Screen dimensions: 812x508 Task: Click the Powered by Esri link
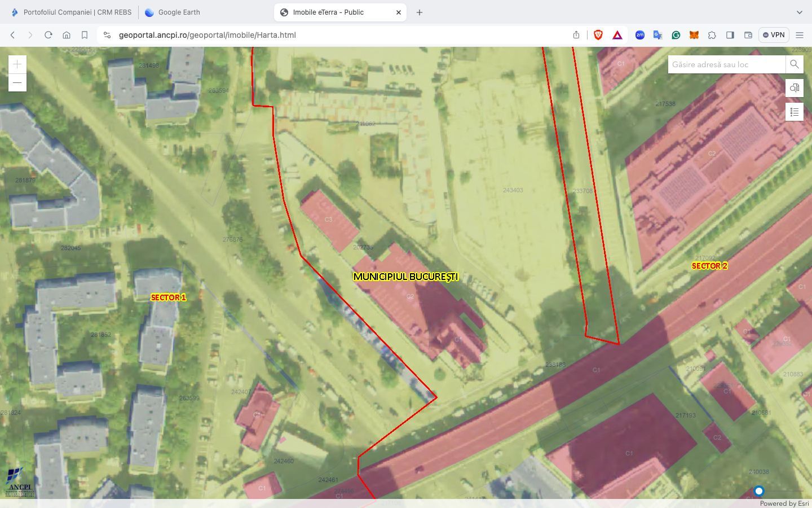tap(784, 503)
